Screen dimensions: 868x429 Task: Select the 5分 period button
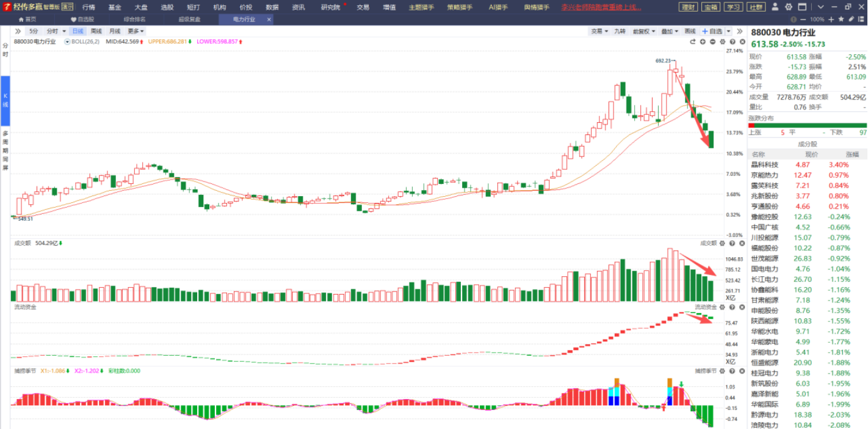point(34,31)
